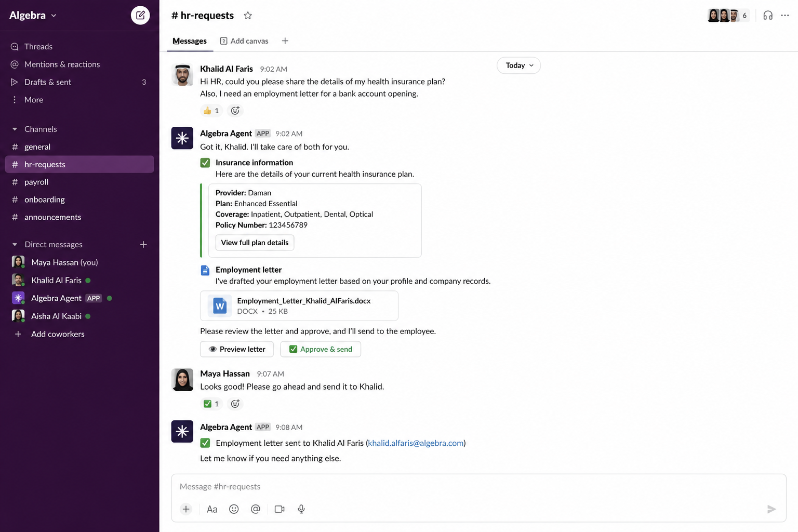Toggle checkmark reaction on Maya's message
Viewport: 798px width, 532px height.
(211, 404)
